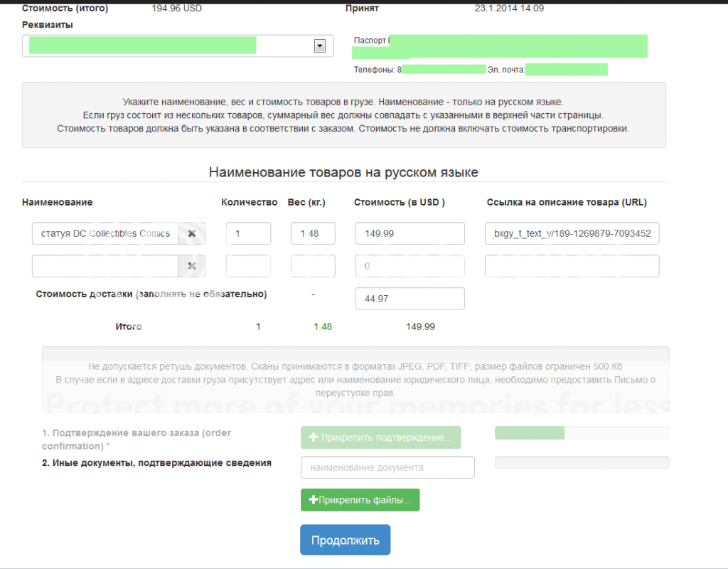Click the Прикрепить подтверждение button

pos(380,437)
